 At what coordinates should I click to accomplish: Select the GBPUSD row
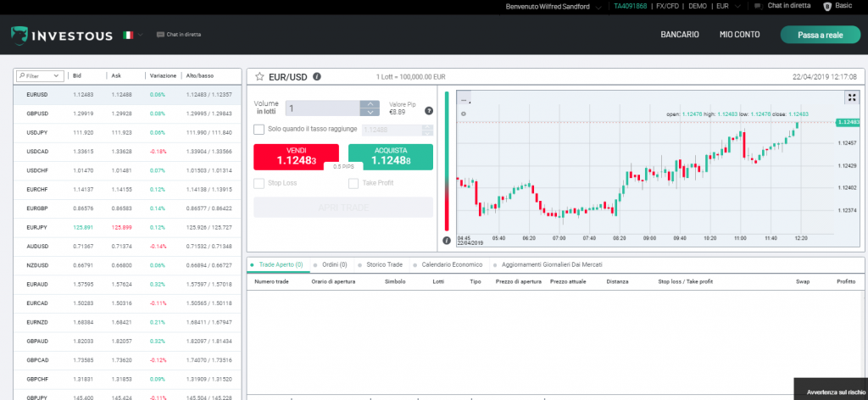point(127,114)
